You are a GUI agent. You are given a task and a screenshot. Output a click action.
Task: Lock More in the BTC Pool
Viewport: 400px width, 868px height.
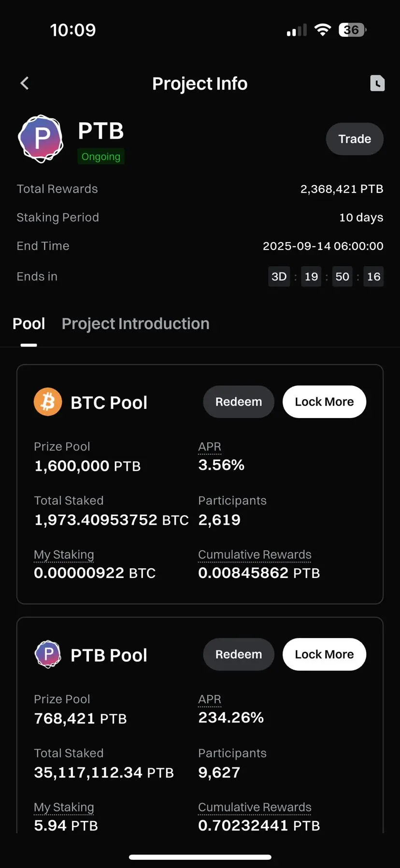tap(324, 402)
